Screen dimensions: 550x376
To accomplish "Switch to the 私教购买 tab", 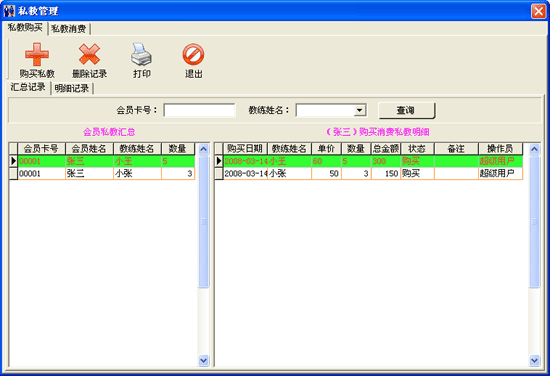I will [x=25, y=27].
